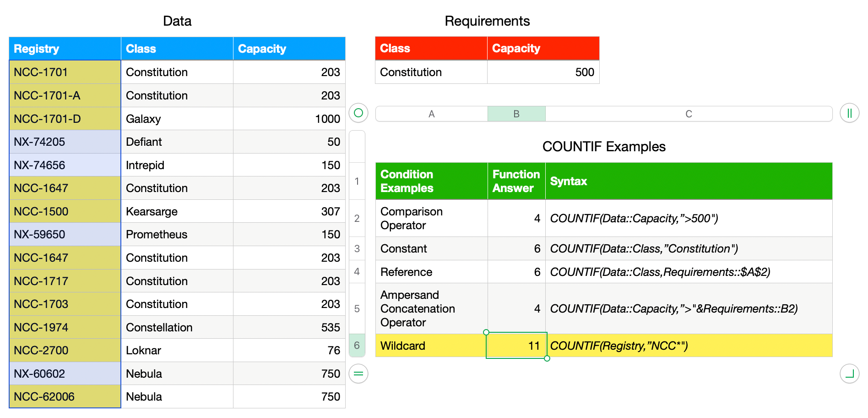The width and height of the screenshot is (868, 418).
Task: Select column C header tab
Action: 689,114
